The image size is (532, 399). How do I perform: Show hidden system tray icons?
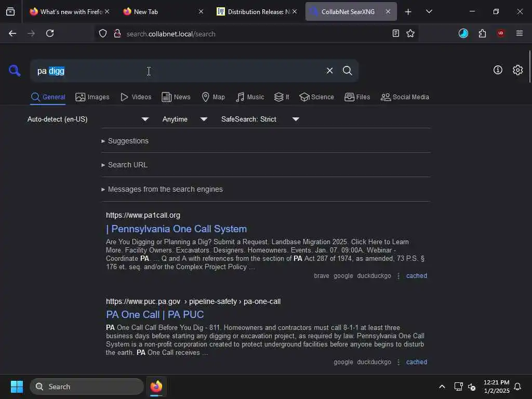pos(442,387)
